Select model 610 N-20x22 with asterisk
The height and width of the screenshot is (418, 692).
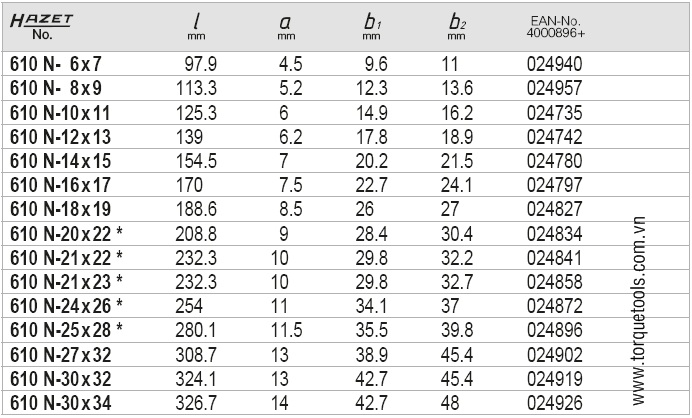pos(66,234)
